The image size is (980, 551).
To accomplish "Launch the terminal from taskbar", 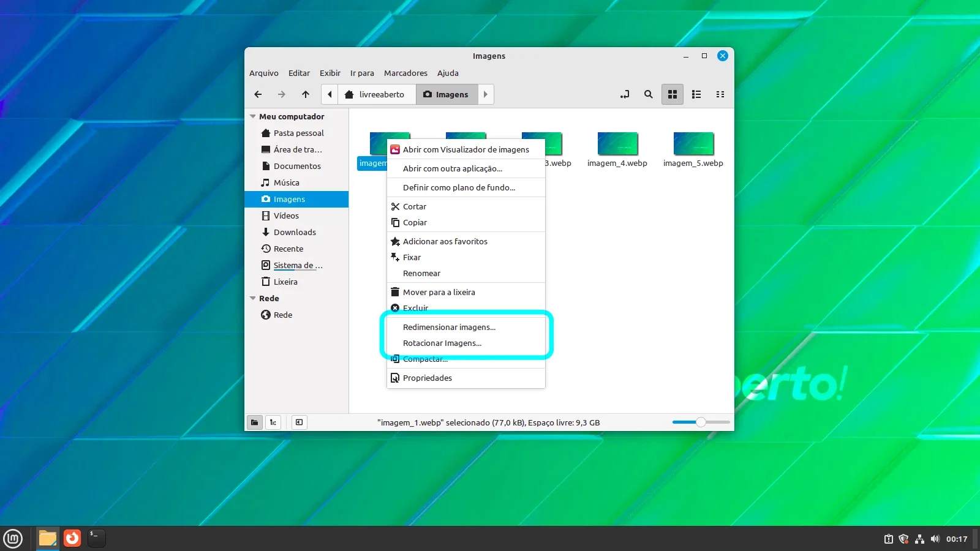I will [97, 538].
